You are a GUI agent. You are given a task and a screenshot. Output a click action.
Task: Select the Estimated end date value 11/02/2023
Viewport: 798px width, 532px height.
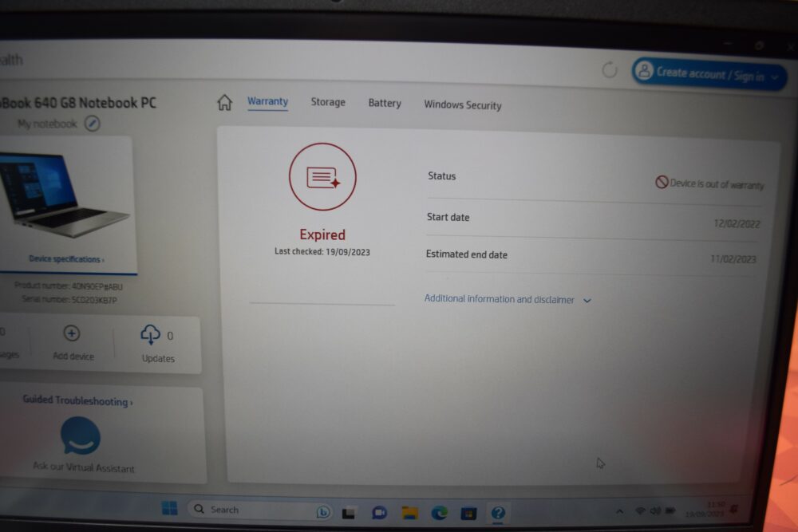(733, 259)
